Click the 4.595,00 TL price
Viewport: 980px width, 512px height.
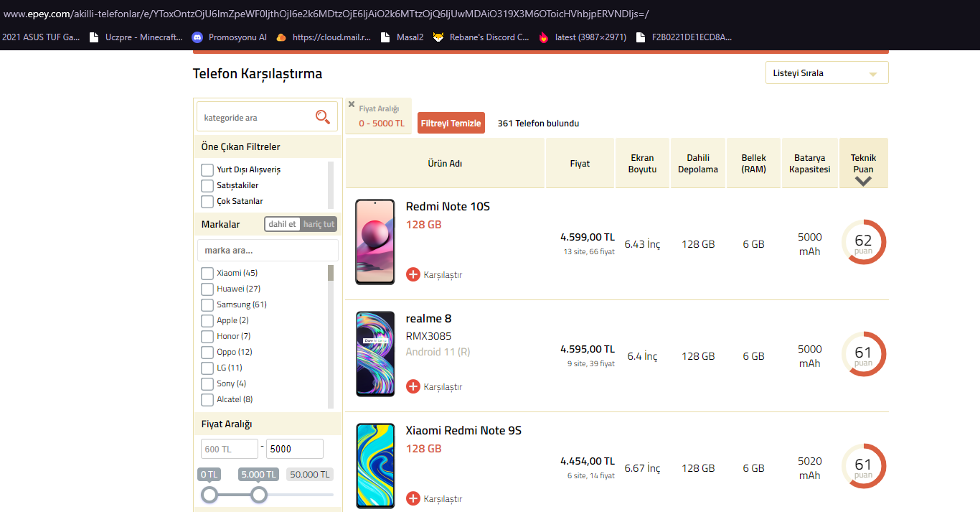tap(588, 349)
